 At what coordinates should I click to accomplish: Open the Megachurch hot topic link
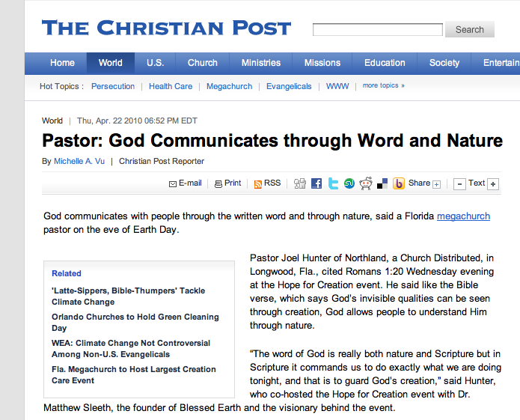pos(229,86)
